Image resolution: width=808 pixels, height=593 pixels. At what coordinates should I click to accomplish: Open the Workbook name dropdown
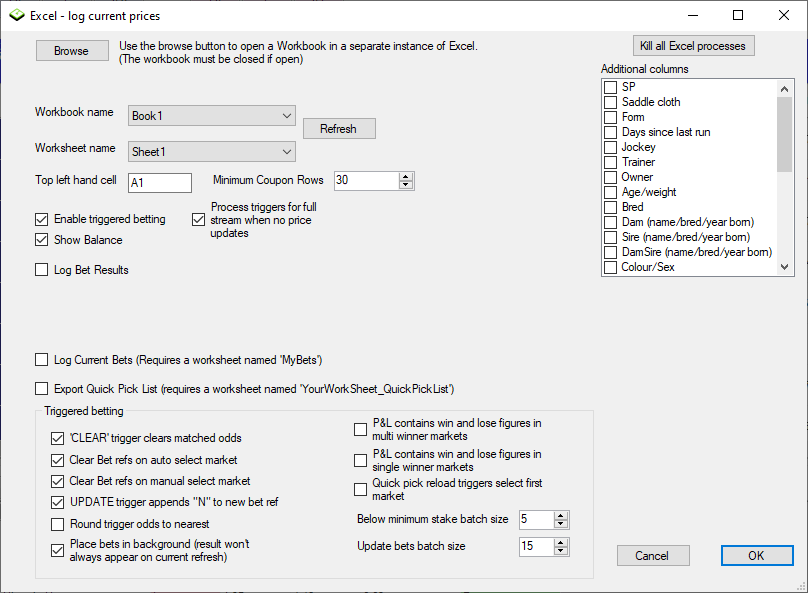pyautogui.click(x=212, y=116)
